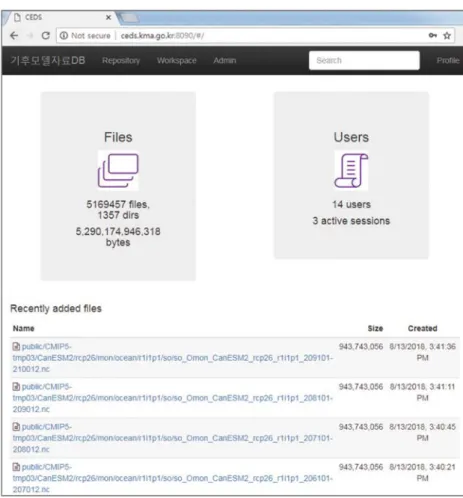
Task: Click the Files card heading
Action: coord(118,137)
